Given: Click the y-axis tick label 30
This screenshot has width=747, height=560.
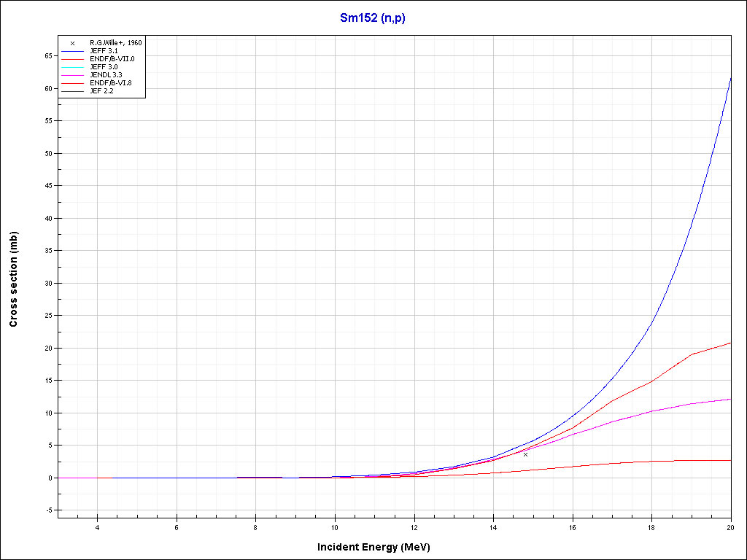Looking at the screenshot, I should click(47, 283).
